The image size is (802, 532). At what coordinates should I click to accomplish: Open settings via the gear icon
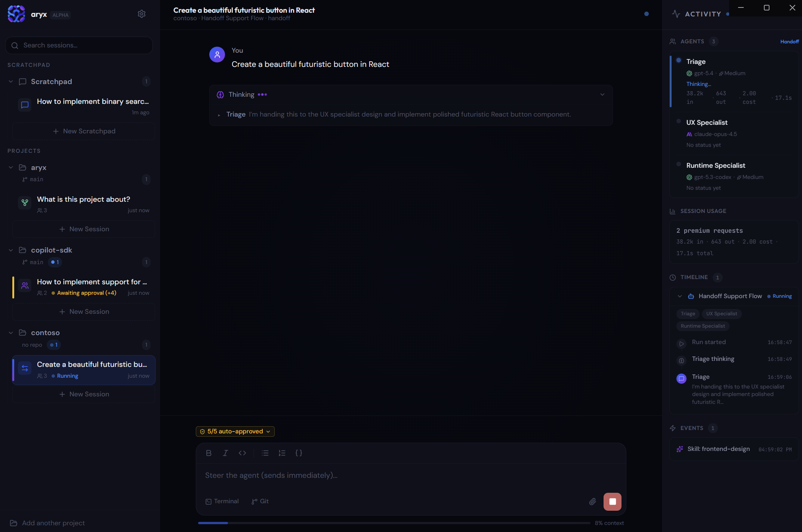(141, 14)
